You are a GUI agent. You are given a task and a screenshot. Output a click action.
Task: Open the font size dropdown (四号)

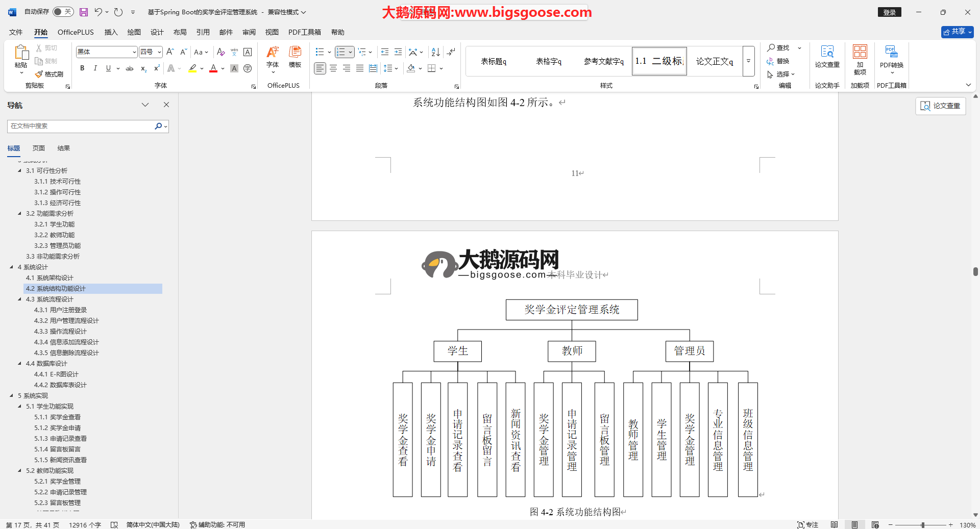pos(159,52)
